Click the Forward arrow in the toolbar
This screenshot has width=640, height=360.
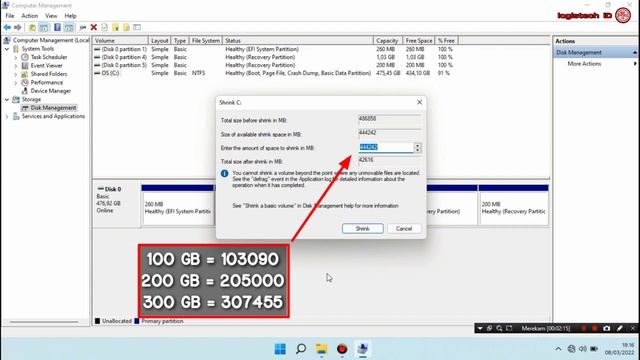click(18, 27)
